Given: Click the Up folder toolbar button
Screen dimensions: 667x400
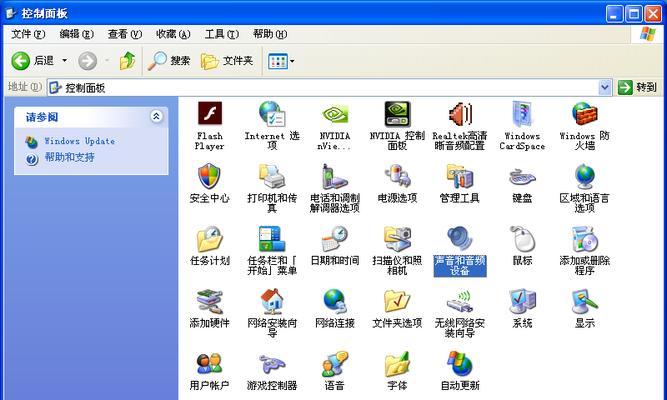Looking at the screenshot, I should point(127,61).
